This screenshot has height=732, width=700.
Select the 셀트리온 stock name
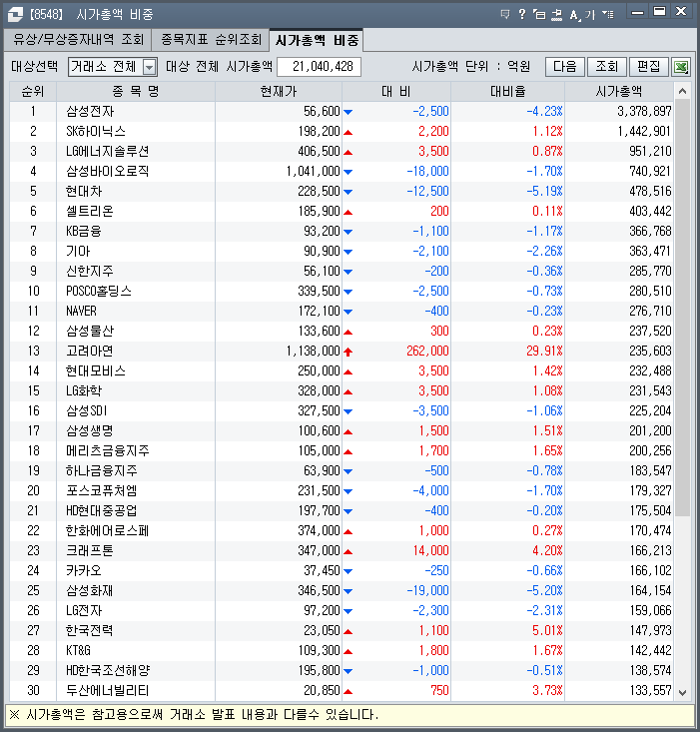tap(90, 212)
